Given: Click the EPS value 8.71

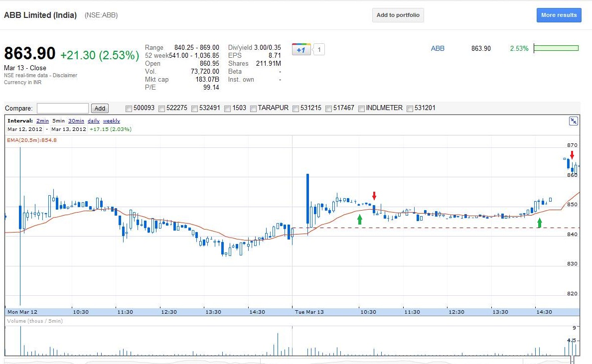Looking at the screenshot, I should click(x=275, y=55).
